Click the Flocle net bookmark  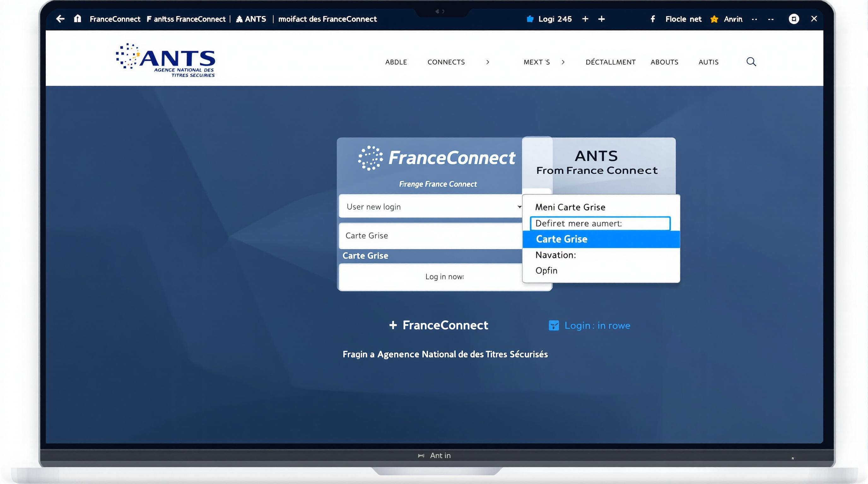(x=683, y=19)
